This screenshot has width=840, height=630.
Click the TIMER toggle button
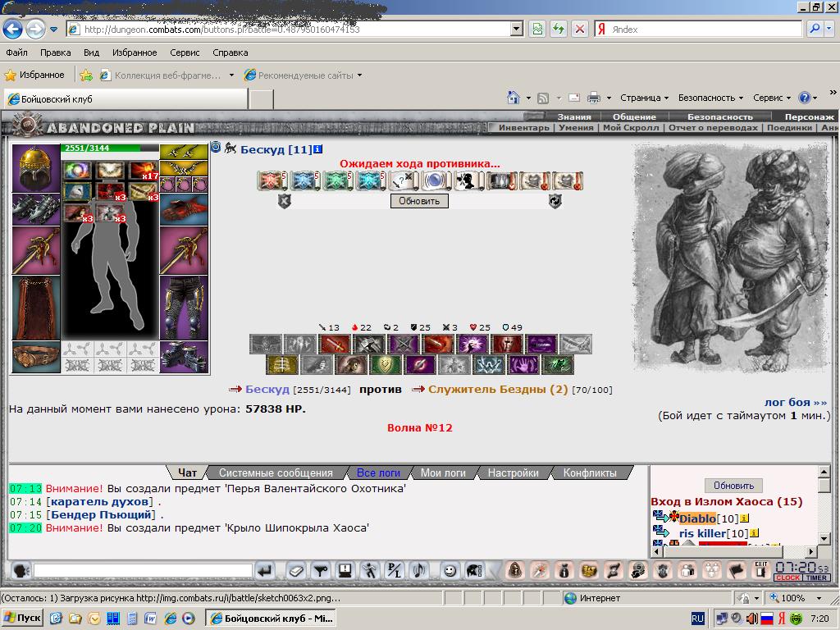click(x=816, y=577)
